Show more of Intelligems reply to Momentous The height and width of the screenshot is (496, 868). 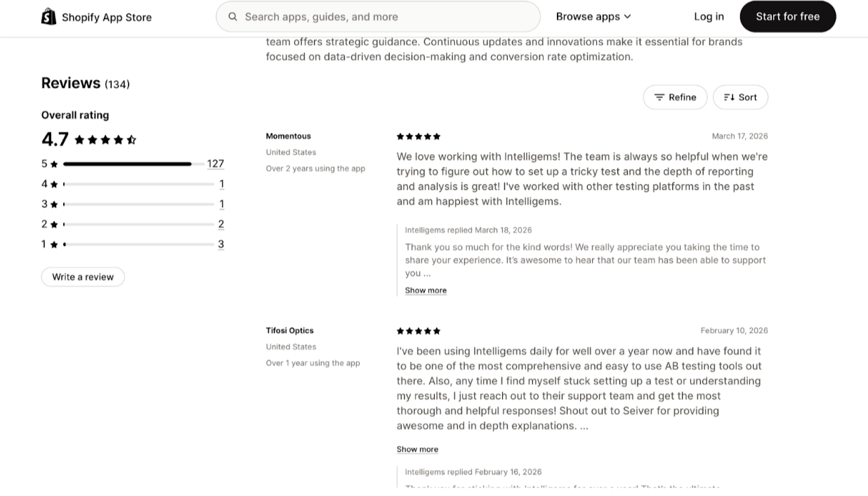426,290
